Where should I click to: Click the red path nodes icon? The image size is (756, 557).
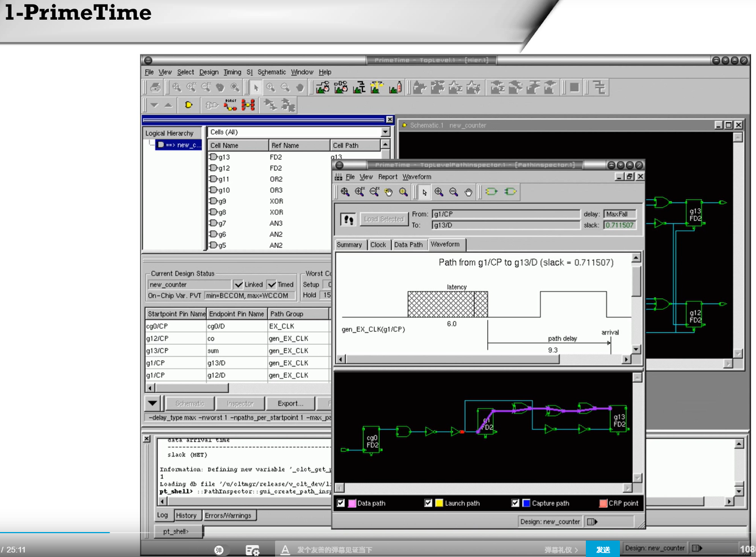coord(248,105)
